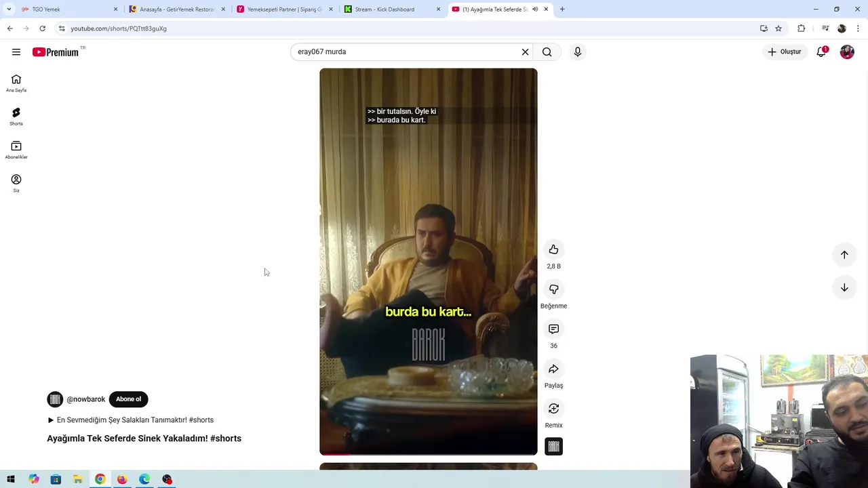Open the nowbarok channel avatar

(55, 399)
